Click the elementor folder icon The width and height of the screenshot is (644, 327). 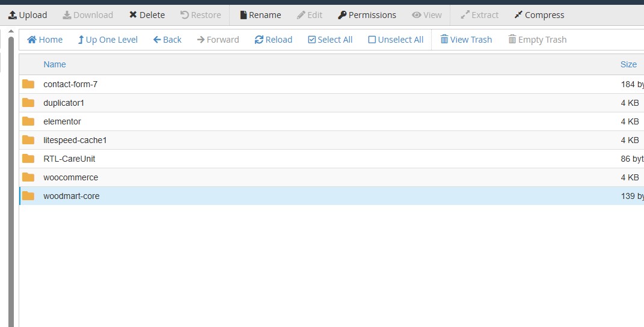coord(28,121)
